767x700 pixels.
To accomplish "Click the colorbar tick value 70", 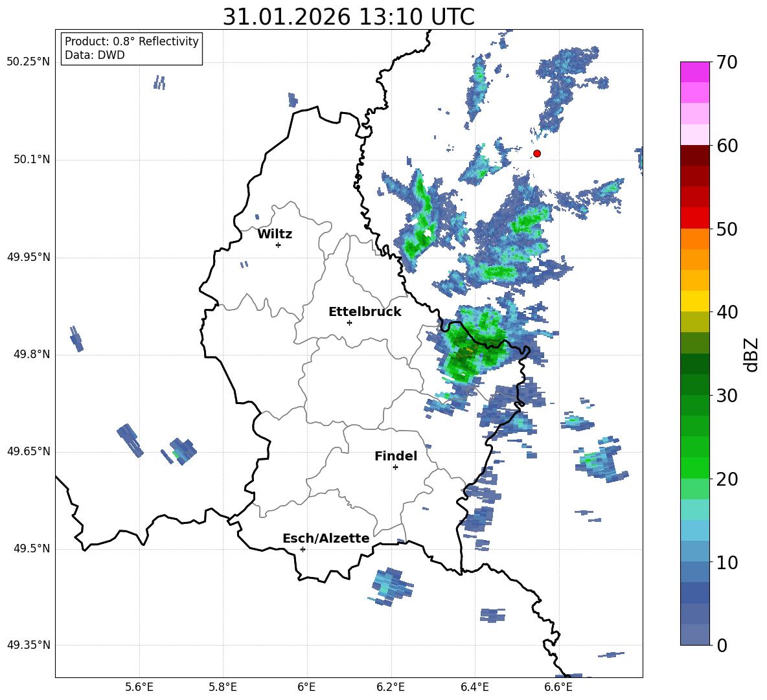I will (x=727, y=62).
